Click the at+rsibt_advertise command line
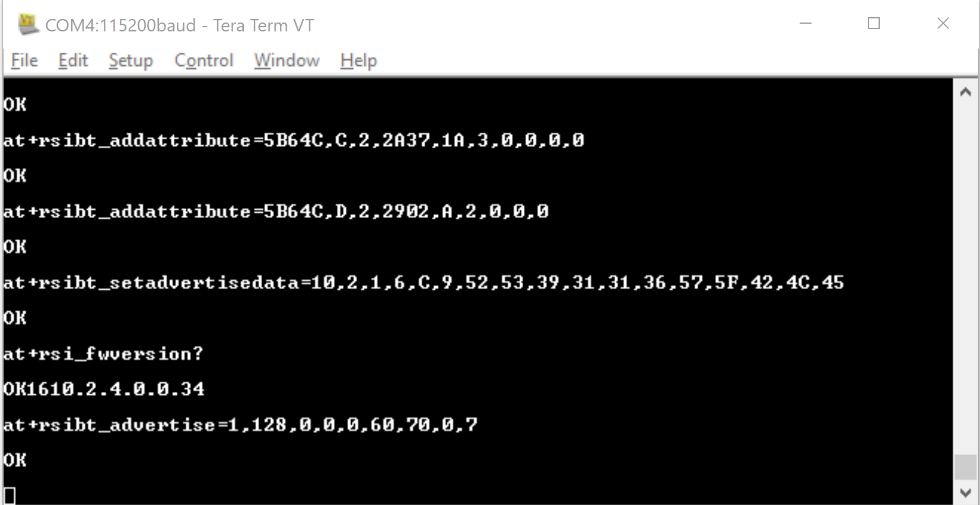Viewport: 980px width, 505px height. (240, 425)
